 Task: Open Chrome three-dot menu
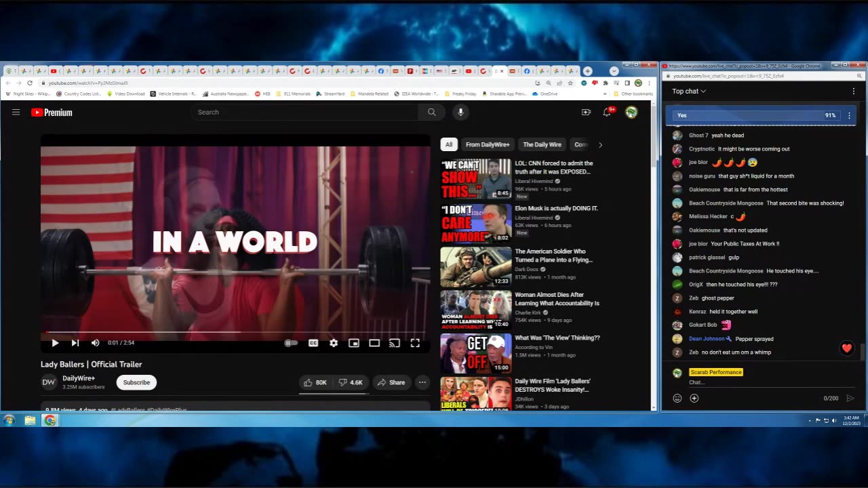pyautogui.click(x=650, y=83)
